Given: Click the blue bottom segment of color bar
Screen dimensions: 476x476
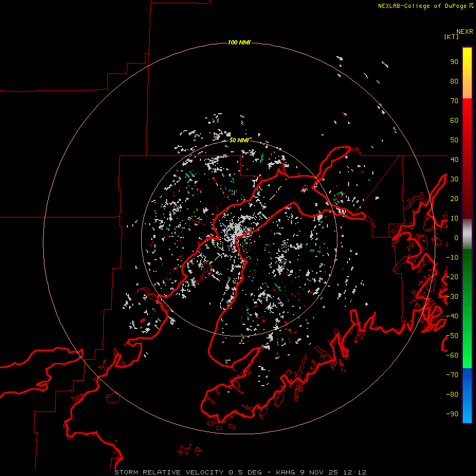Looking at the screenshot, I should (467, 396).
